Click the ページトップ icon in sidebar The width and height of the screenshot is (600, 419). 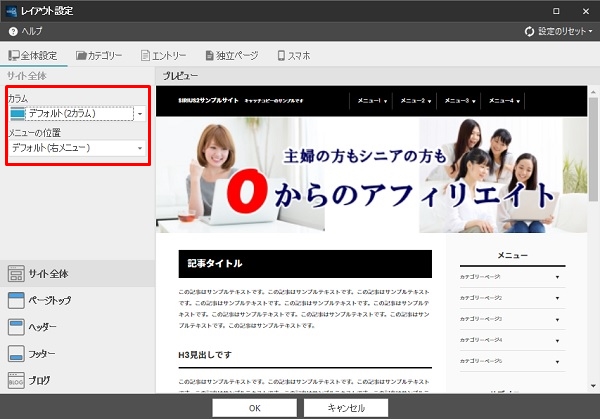pos(16,300)
